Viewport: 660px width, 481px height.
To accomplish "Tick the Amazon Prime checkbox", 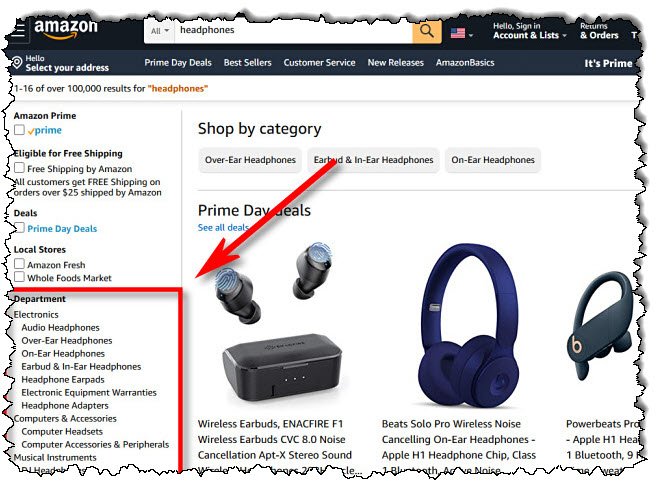I will click(x=19, y=130).
